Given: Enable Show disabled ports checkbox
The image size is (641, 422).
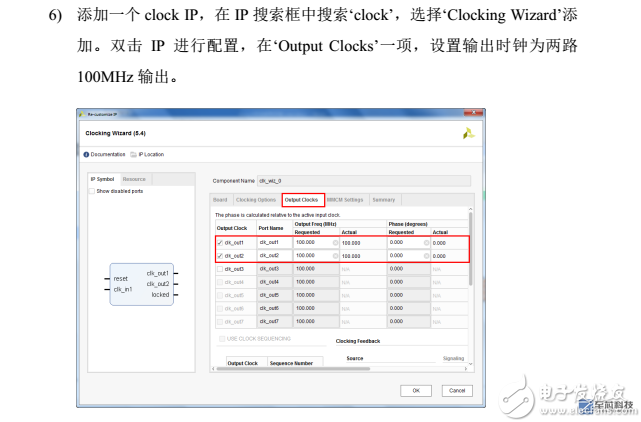Looking at the screenshot, I should [x=93, y=191].
